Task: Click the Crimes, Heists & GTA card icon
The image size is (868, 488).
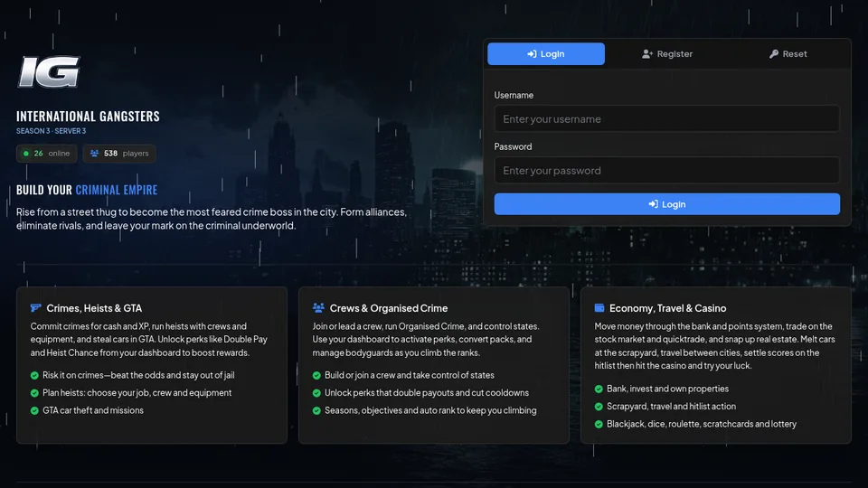Action: 36,307
